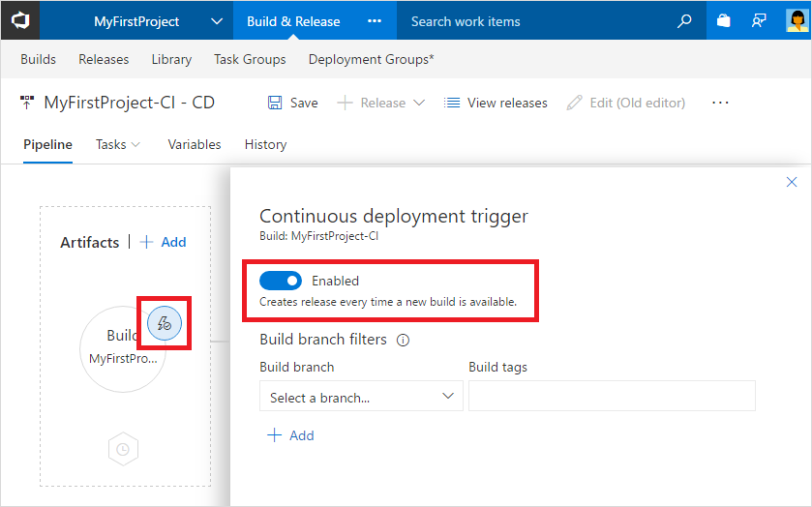Expand the MyFirstProject project dropdown
The width and height of the screenshot is (812, 507).
216,21
